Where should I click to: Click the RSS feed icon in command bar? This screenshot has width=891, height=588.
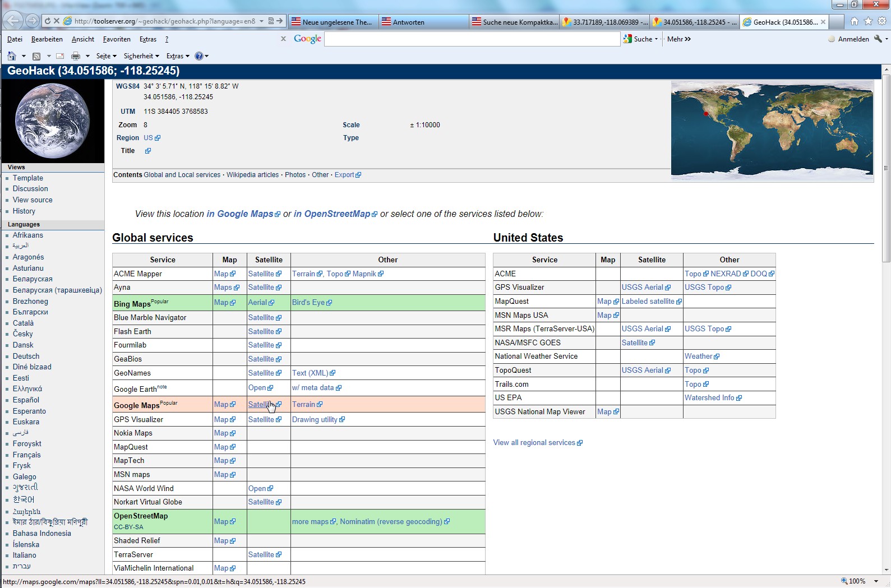click(x=36, y=56)
